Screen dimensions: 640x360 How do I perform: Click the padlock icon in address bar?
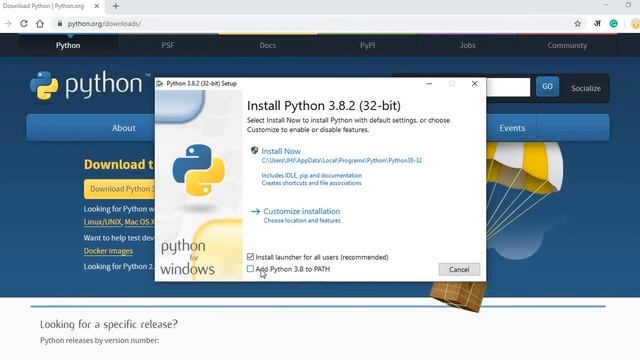click(x=60, y=24)
